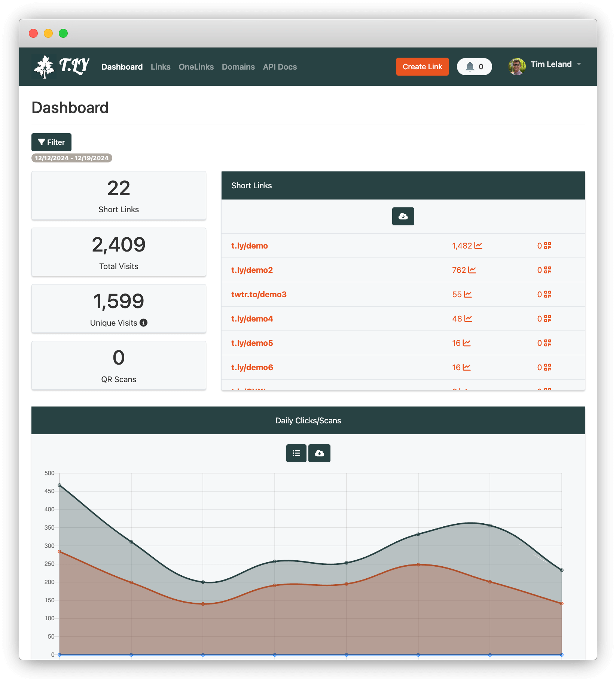This screenshot has width=616, height=679.
Task: Click the 12/12/2024 - 12/19/2024 date range badge
Action: 71,158
